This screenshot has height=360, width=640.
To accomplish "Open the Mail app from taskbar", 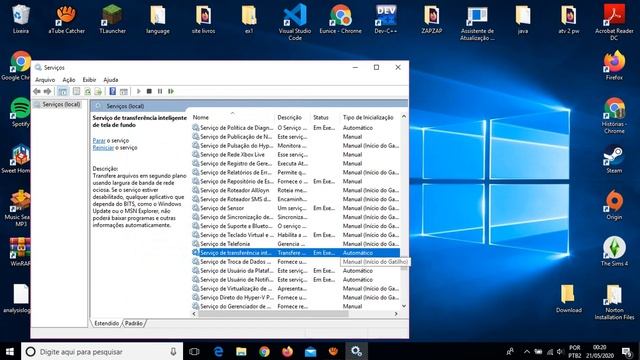I will [x=310, y=351].
